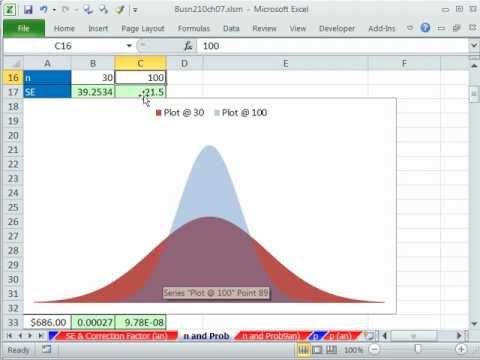The image size is (480, 360).
Task: Click the Plot @ 30 legend entry
Action: (180, 113)
